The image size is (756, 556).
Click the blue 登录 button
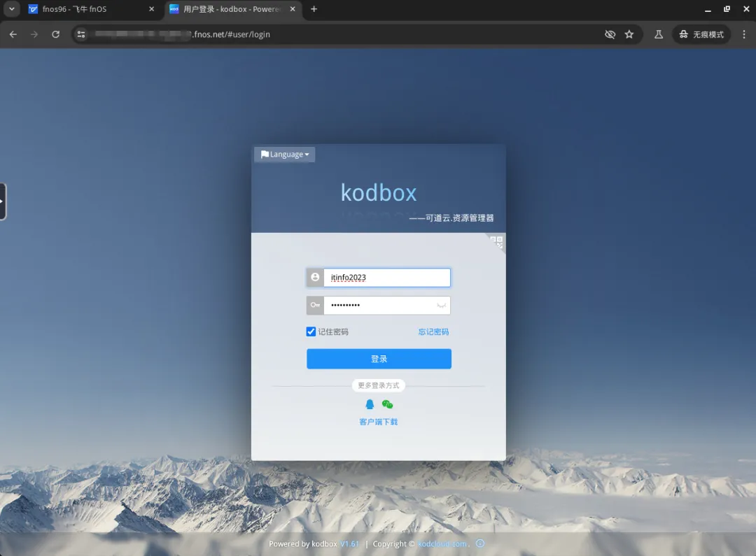point(379,359)
